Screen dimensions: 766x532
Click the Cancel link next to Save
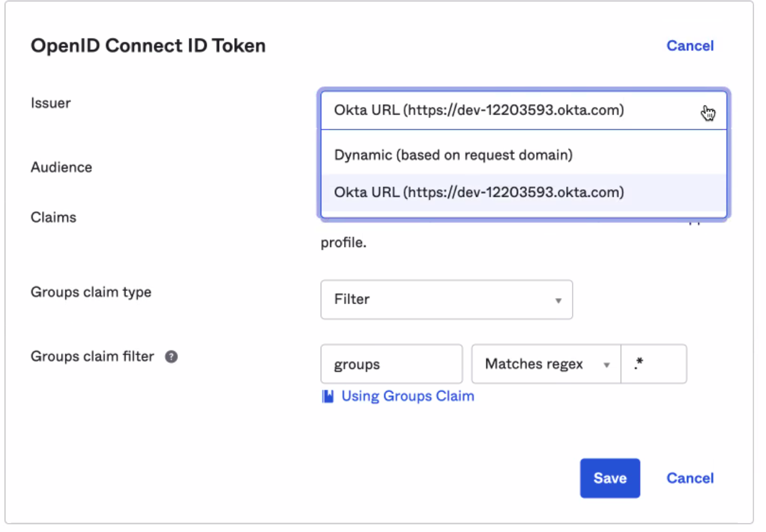[690, 479]
